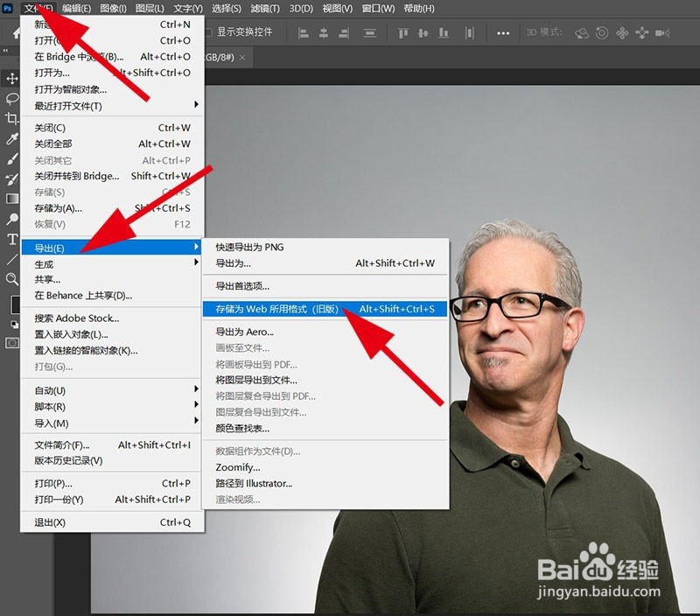Open 导出首选项... entry
This screenshot has width=700, height=616.
tap(325, 286)
